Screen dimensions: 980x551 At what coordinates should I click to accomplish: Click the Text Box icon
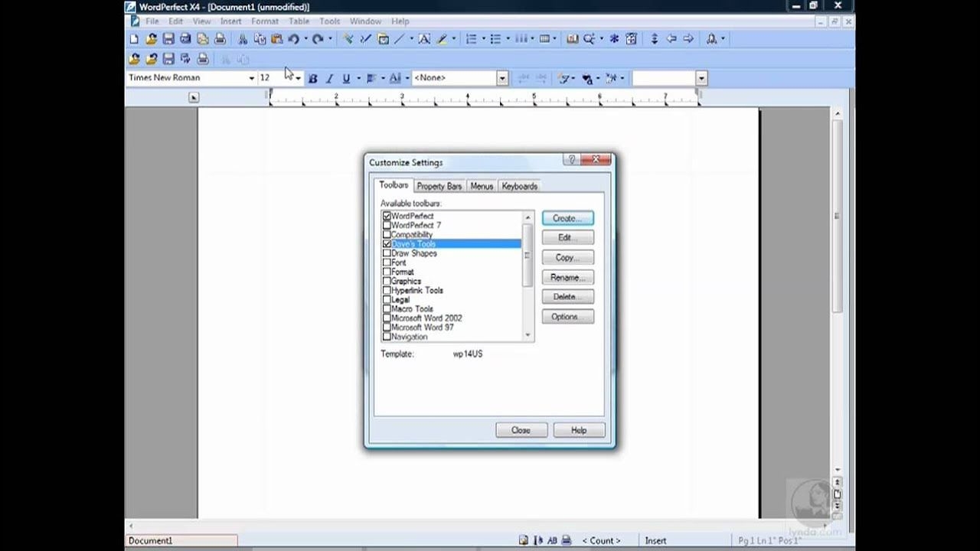[423, 39]
